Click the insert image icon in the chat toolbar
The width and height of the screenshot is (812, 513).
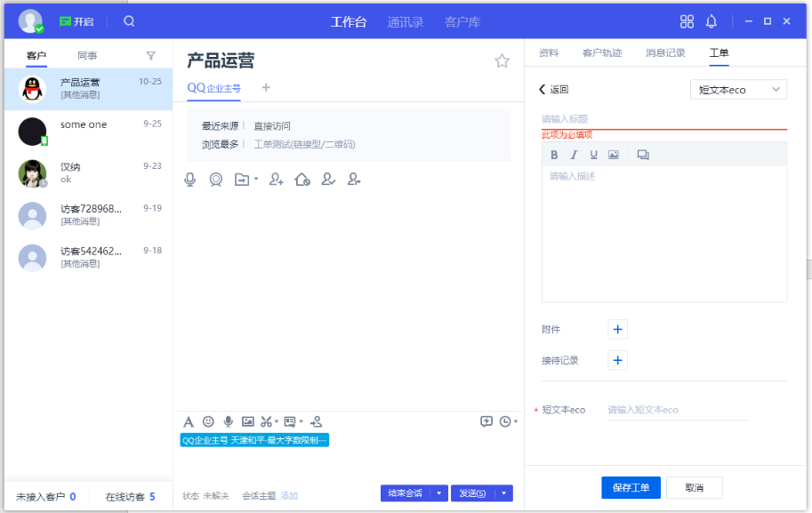248,421
